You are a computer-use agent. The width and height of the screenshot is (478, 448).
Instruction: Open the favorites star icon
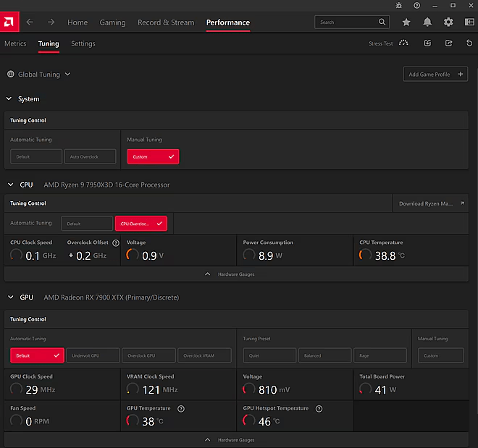406,22
